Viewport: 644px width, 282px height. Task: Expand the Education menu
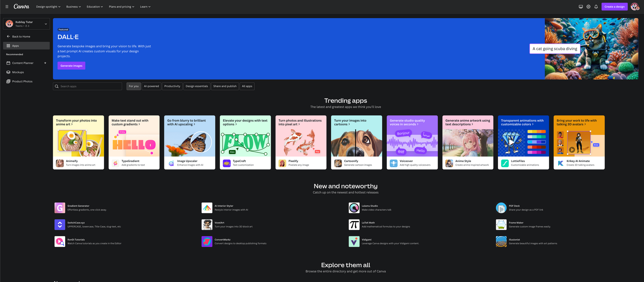[95, 6]
